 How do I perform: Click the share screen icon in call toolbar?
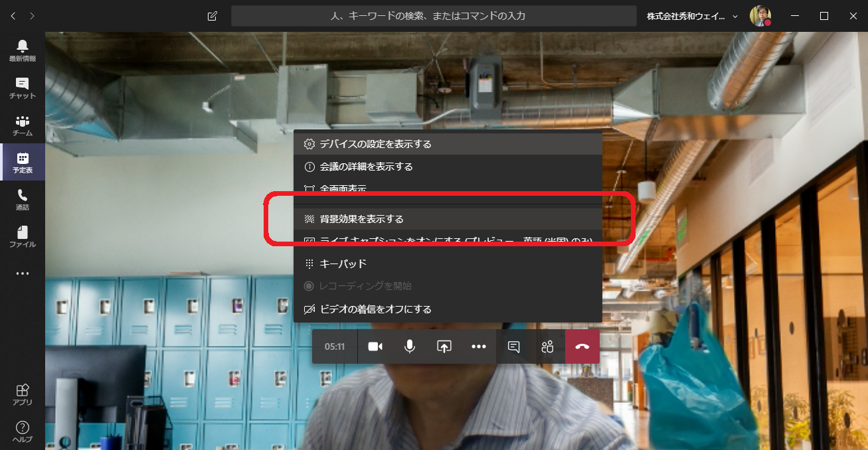point(444,346)
